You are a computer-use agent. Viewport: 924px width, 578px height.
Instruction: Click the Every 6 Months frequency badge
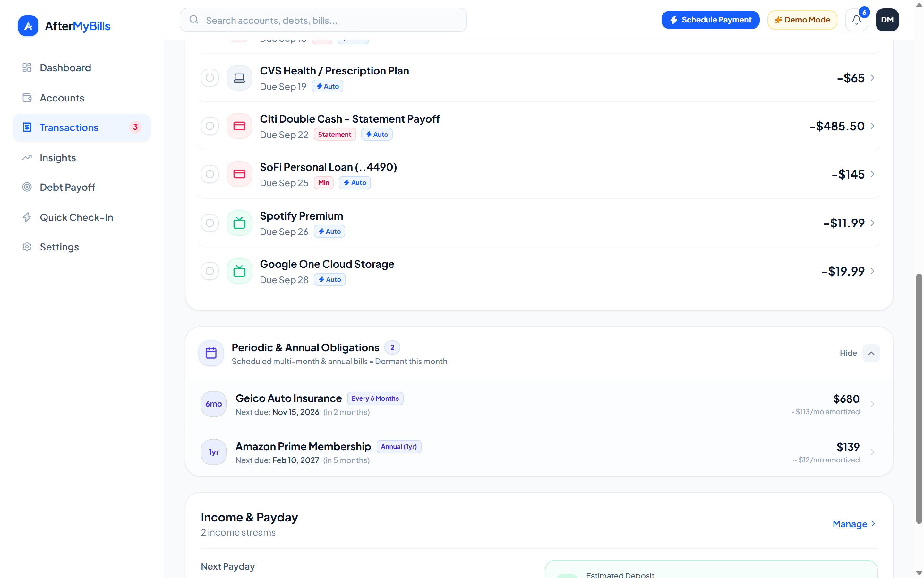pyautogui.click(x=375, y=398)
